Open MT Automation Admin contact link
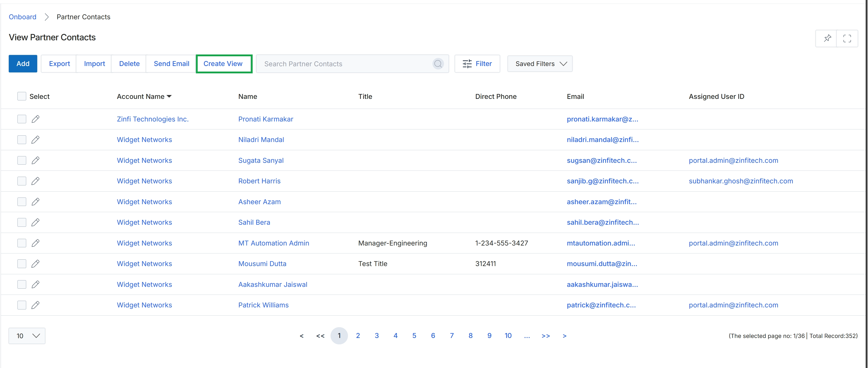This screenshot has width=868, height=368. point(273,243)
